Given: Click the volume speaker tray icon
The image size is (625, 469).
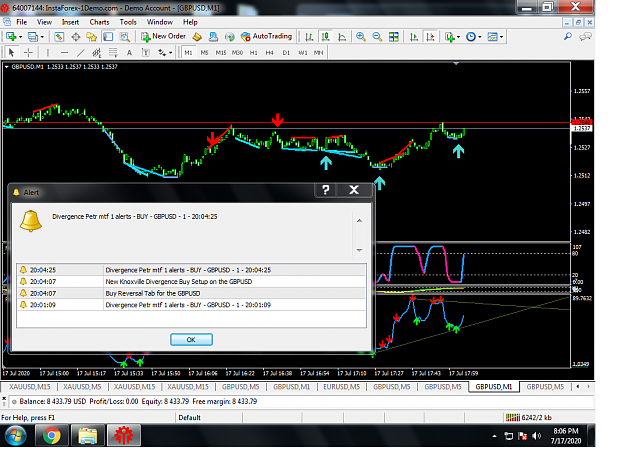Looking at the screenshot, I should 537,436.
